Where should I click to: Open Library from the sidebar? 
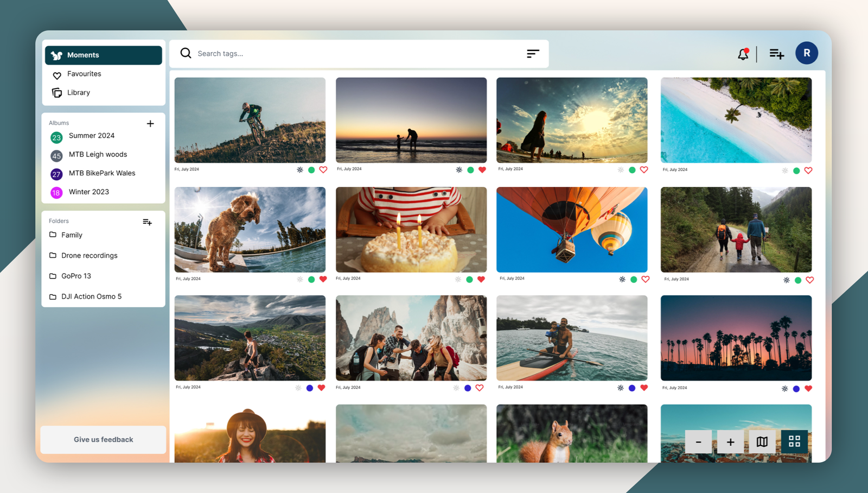79,93
